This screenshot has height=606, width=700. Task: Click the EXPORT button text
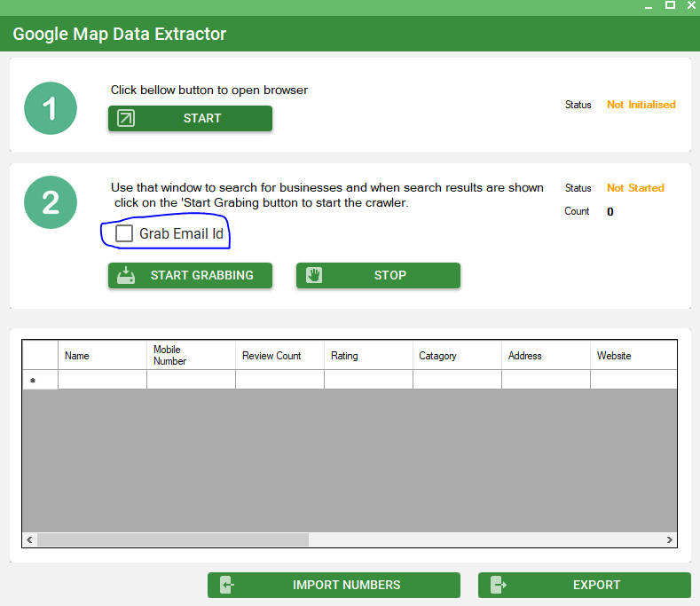point(596,585)
